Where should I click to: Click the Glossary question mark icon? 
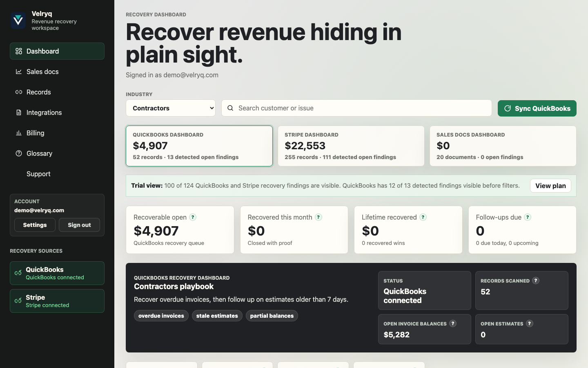(19, 153)
